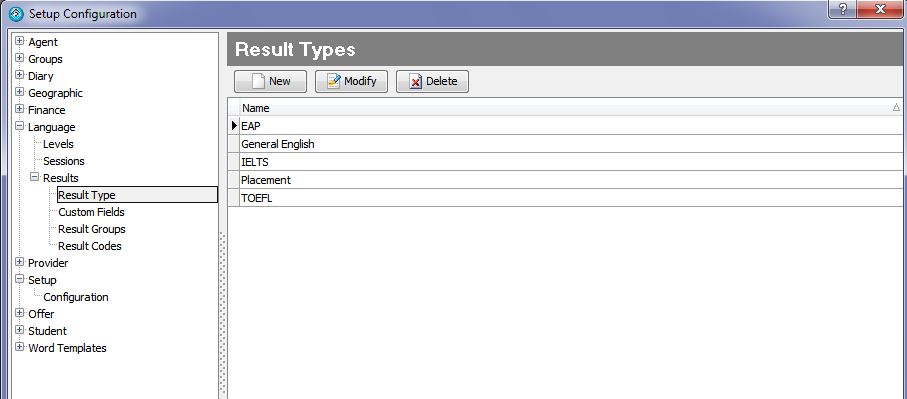The height and width of the screenshot is (399, 907).
Task: Click the Modify button's pencil icon
Action: tap(334, 82)
